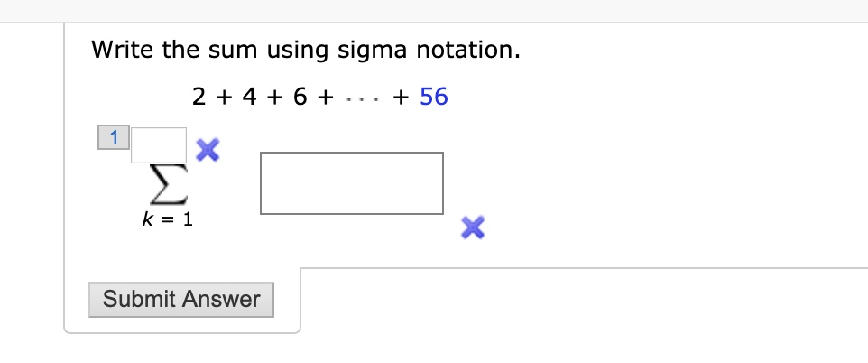
Task: Click the k = 1 lower limit label
Action: tap(168, 220)
